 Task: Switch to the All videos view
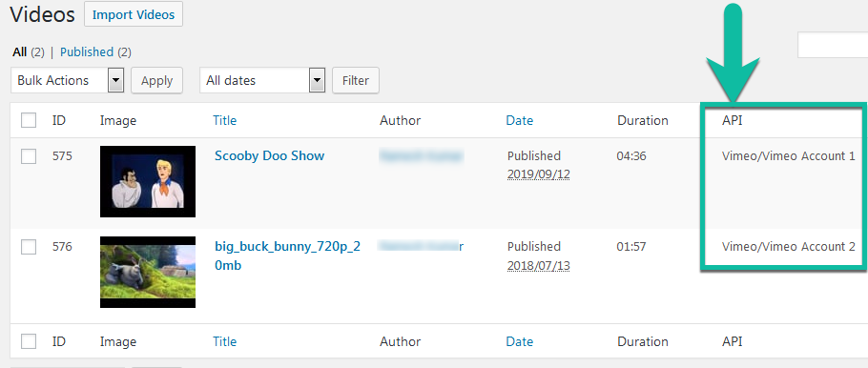20,52
